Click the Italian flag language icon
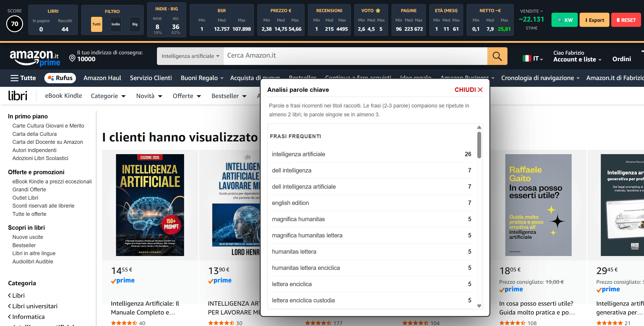 (527, 58)
